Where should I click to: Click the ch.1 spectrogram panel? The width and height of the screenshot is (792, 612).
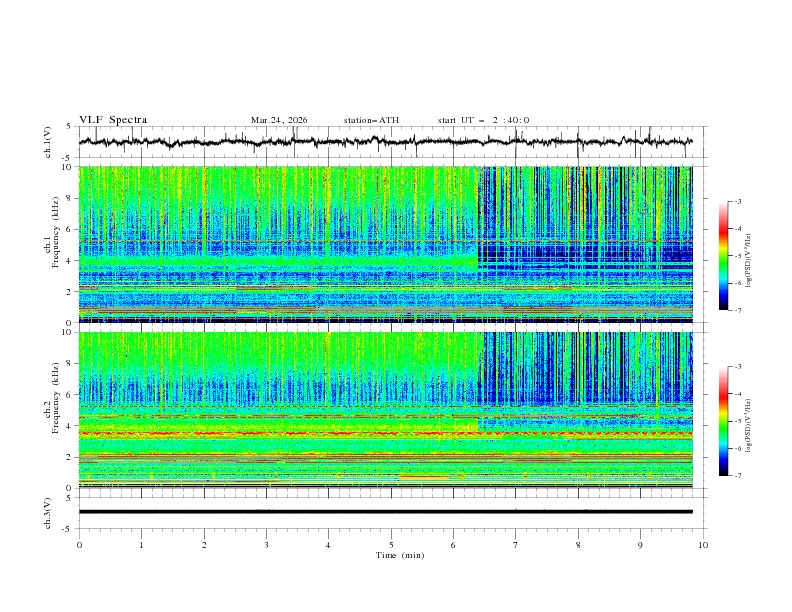pyautogui.click(x=386, y=244)
